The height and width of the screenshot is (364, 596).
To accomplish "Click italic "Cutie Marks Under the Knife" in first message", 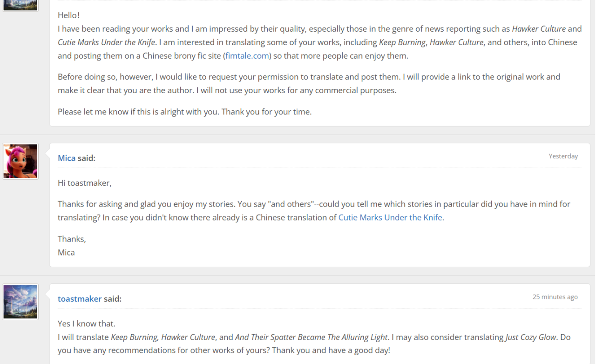I will click(x=106, y=42).
